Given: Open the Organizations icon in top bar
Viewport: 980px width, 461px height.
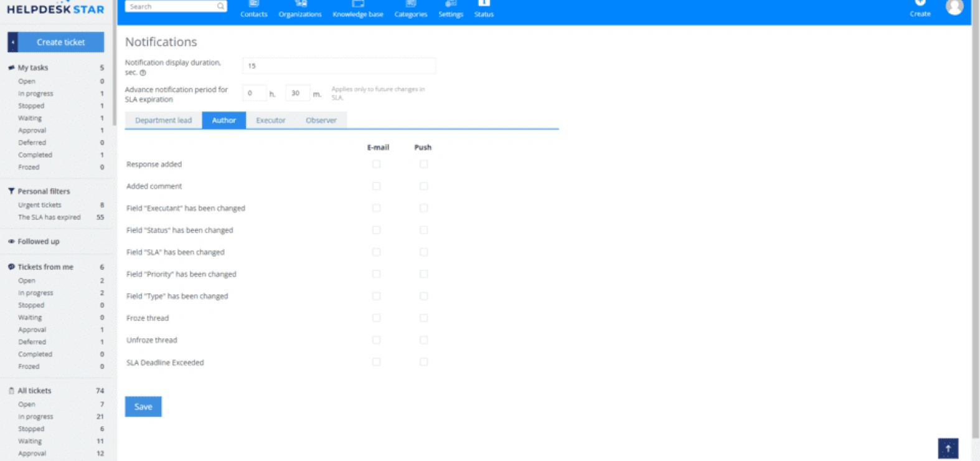Looking at the screenshot, I should click(301, 4).
